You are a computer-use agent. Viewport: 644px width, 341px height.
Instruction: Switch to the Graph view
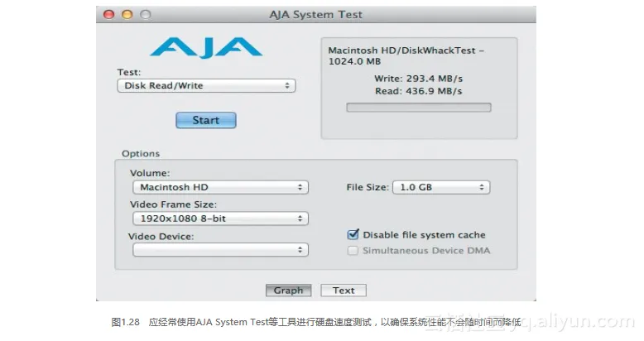[x=289, y=291]
